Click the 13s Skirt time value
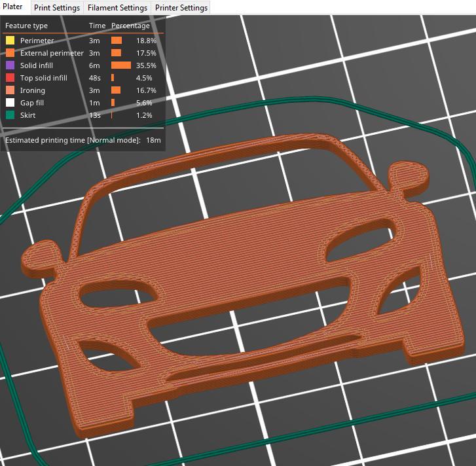476x466 pixels. click(x=95, y=115)
